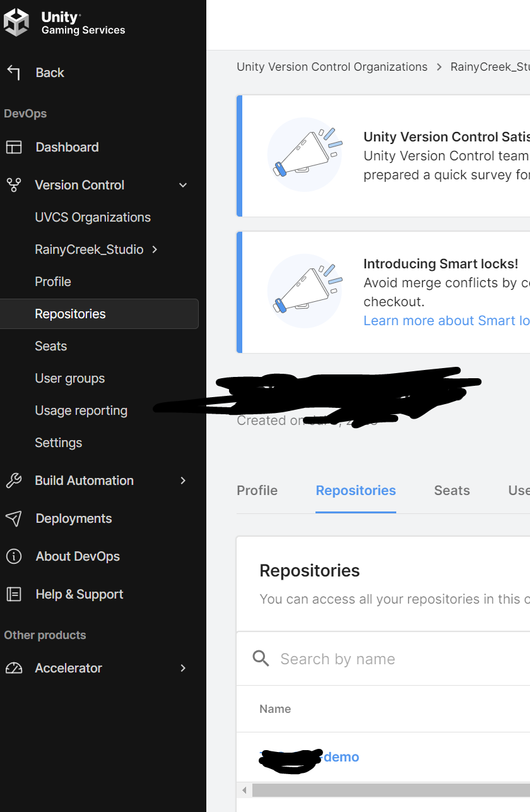Viewport: 530px width, 812px height.
Task: Click the Back arrow icon
Action: point(15,72)
